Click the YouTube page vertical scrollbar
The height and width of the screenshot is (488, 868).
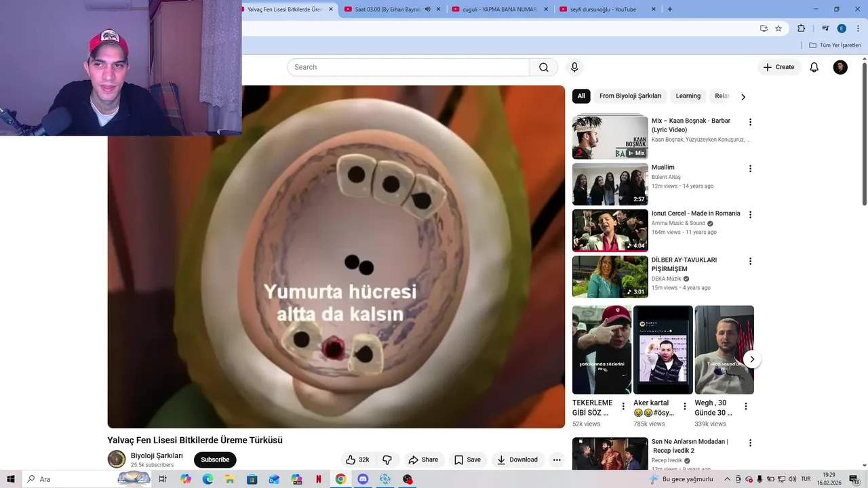[x=865, y=134]
